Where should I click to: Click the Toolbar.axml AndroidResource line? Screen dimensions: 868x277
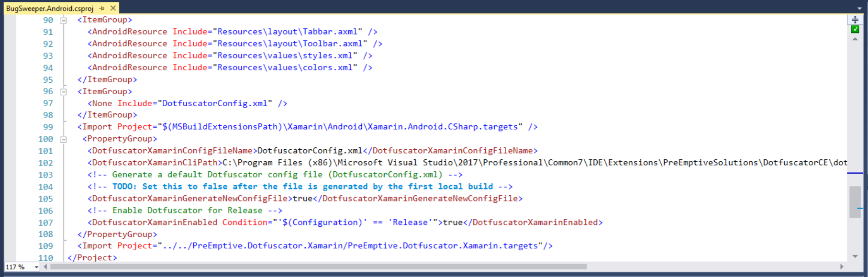point(235,44)
